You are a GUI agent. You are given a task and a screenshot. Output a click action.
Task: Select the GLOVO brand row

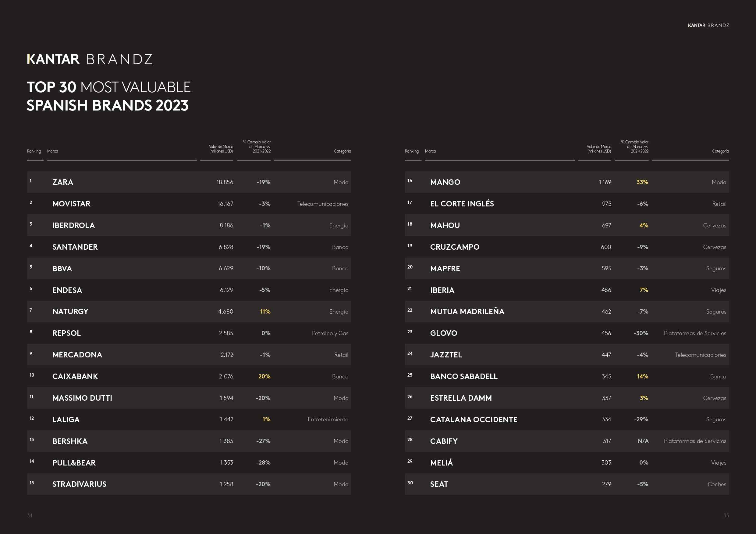coord(567,333)
